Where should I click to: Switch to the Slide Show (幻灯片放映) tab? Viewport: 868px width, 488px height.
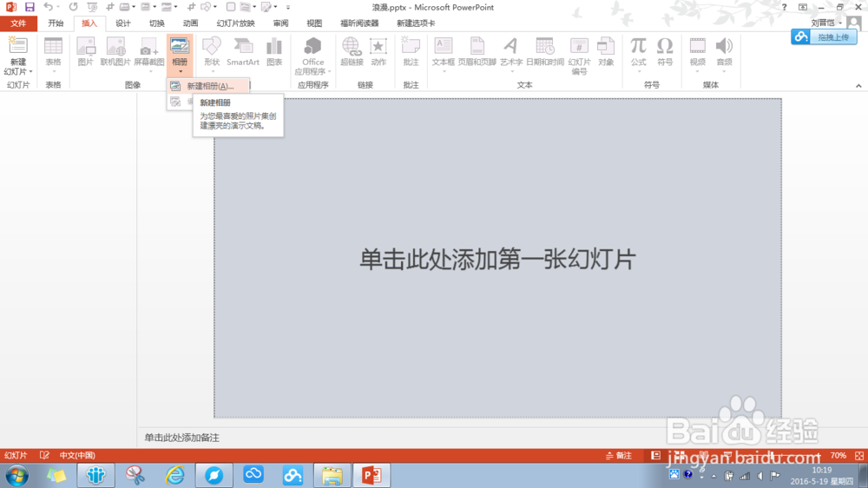tap(235, 23)
